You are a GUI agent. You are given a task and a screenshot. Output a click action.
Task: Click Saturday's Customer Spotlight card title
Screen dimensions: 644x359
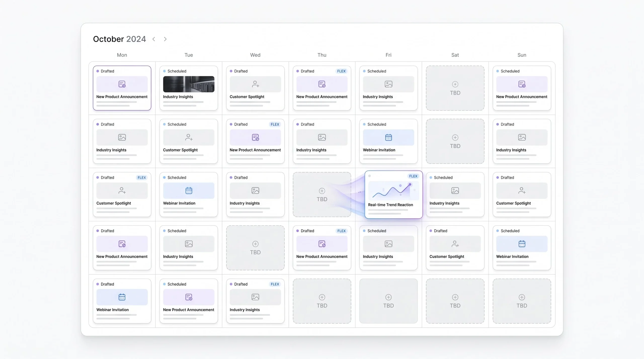click(447, 256)
